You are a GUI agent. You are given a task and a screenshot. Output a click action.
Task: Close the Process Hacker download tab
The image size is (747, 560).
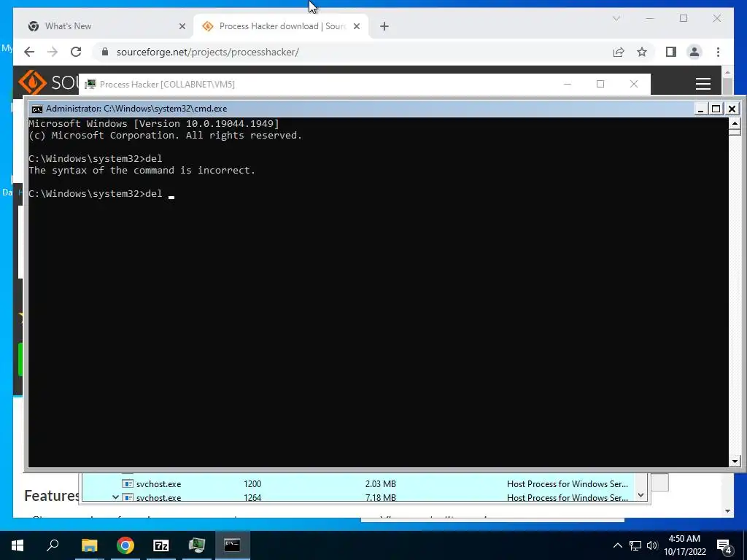point(356,26)
